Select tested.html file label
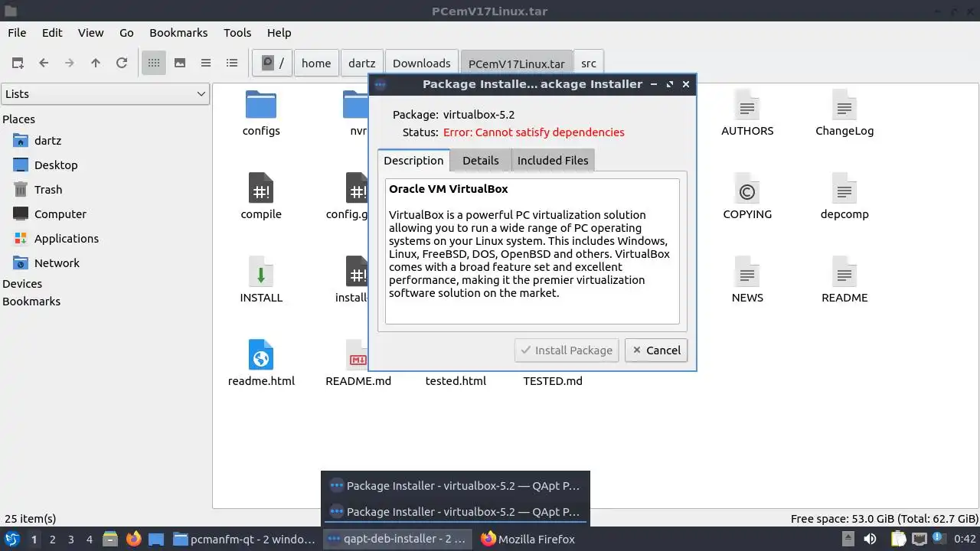 coord(456,381)
